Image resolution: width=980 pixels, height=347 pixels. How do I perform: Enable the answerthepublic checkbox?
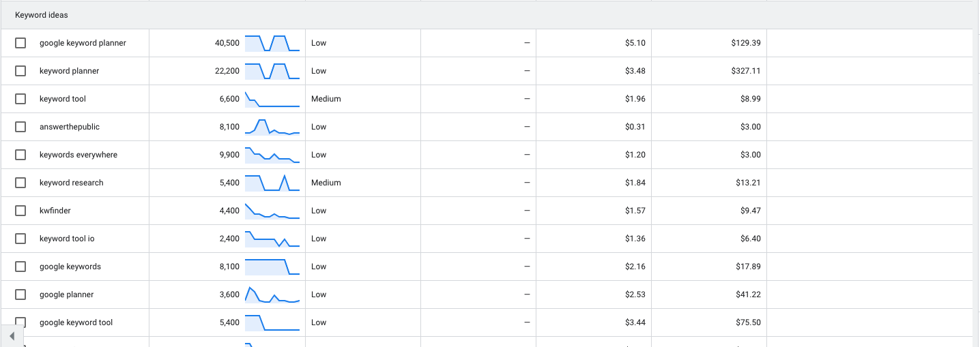tap(20, 127)
